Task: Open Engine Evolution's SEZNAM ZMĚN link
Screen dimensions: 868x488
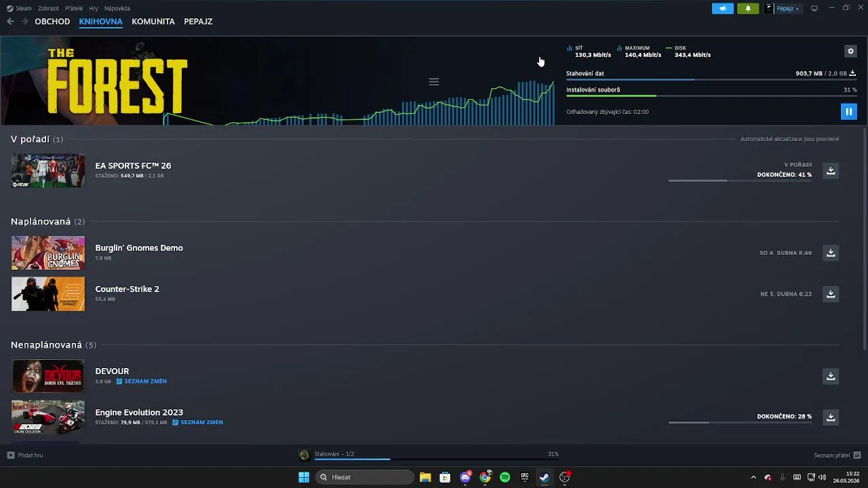Action: click(x=198, y=422)
